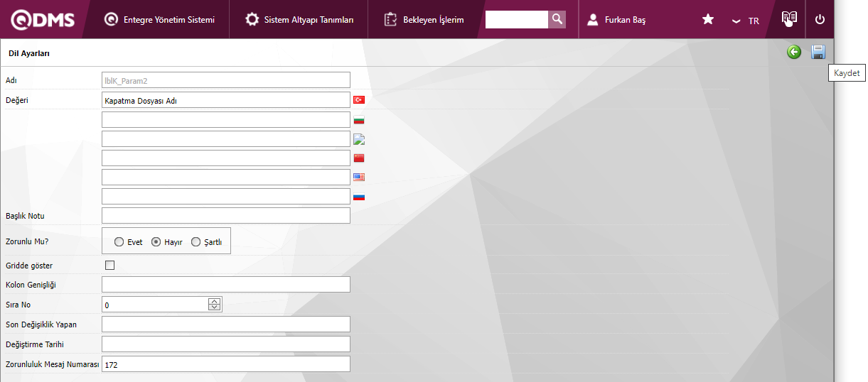Click the Furkan Baş user link
The image size is (868, 382).
(x=617, y=20)
